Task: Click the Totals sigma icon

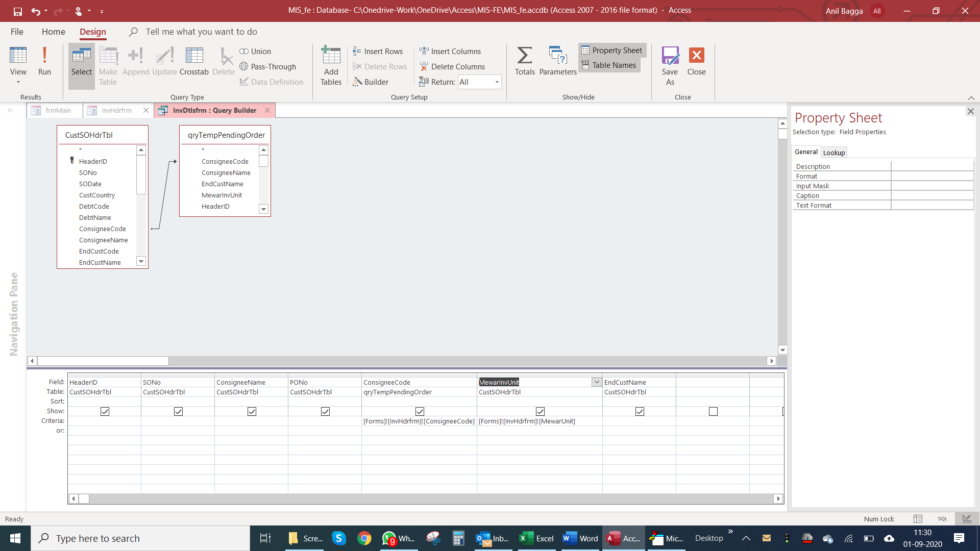Action: 524,55
